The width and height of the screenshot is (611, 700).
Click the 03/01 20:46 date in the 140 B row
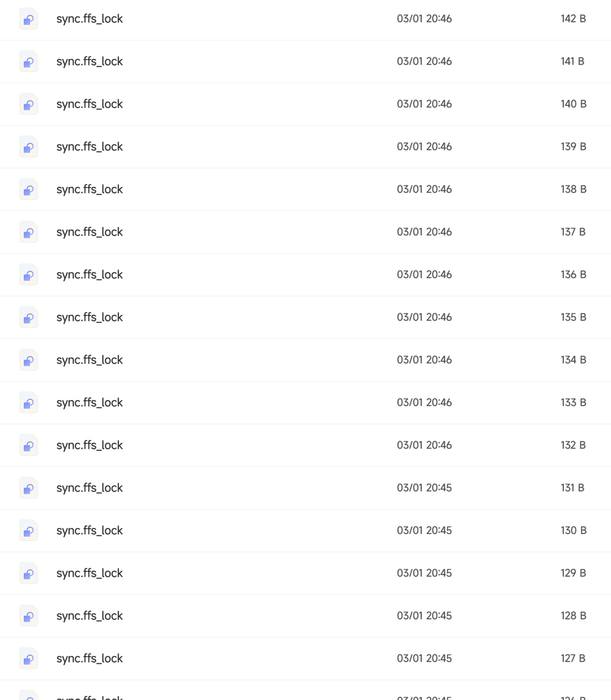pyautogui.click(x=424, y=104)
